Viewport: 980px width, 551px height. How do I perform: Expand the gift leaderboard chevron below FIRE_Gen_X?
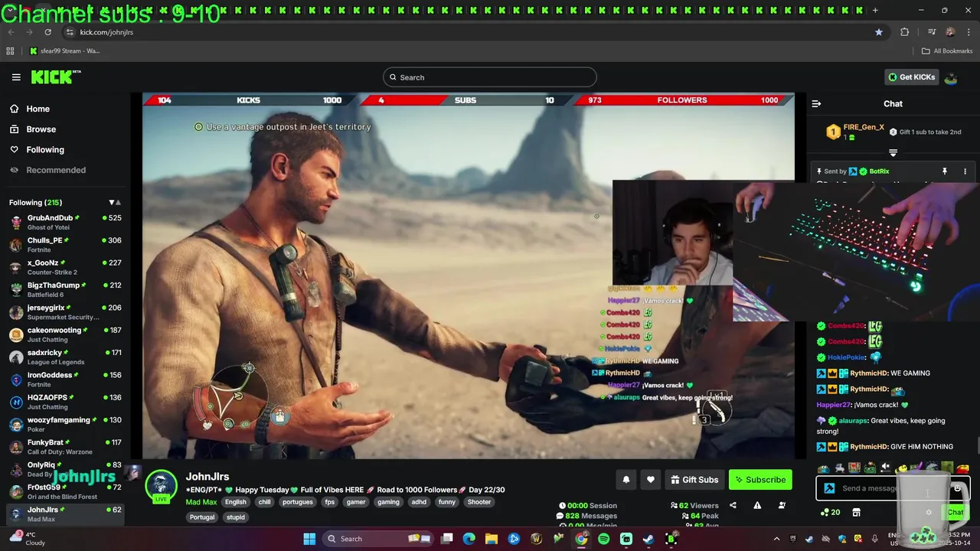[x=893, y=153]
